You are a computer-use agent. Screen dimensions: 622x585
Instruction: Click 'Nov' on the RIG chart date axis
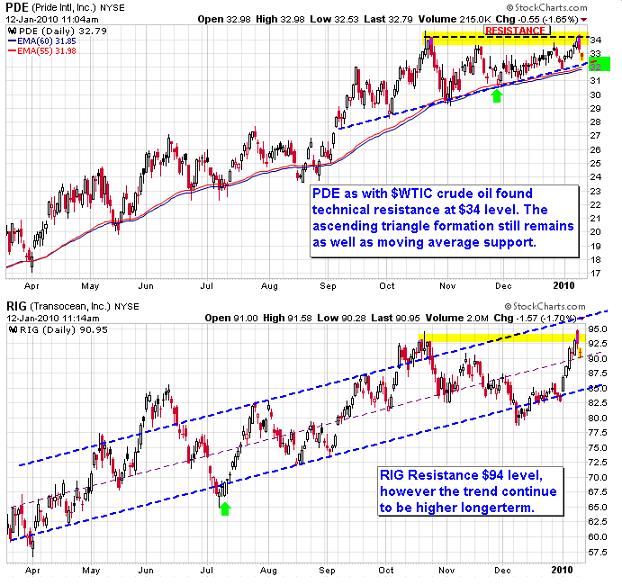(x=447, y=570)
